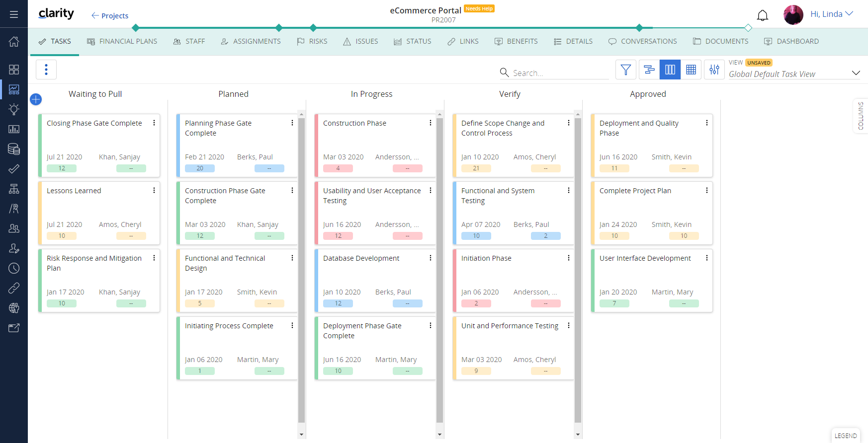The image size is (868, 443).
Task: Select the board view icon
Action: pos(670,70)
